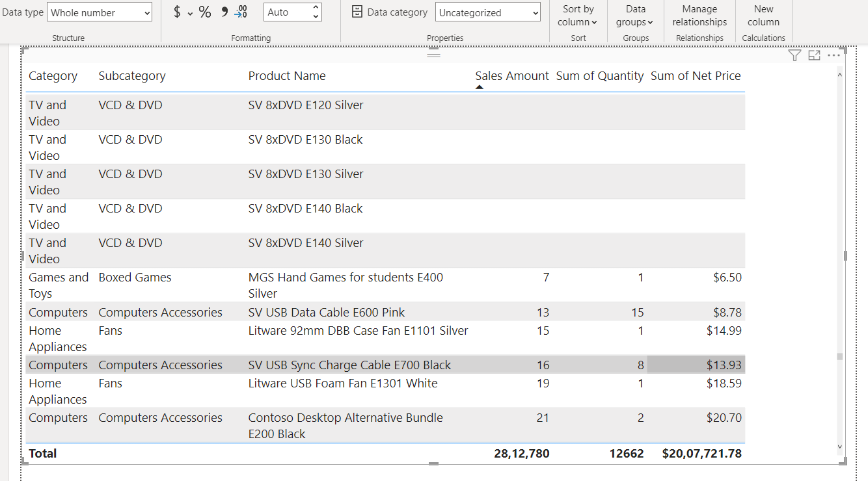Click the total quantity 12662

(x=627, y=454)
